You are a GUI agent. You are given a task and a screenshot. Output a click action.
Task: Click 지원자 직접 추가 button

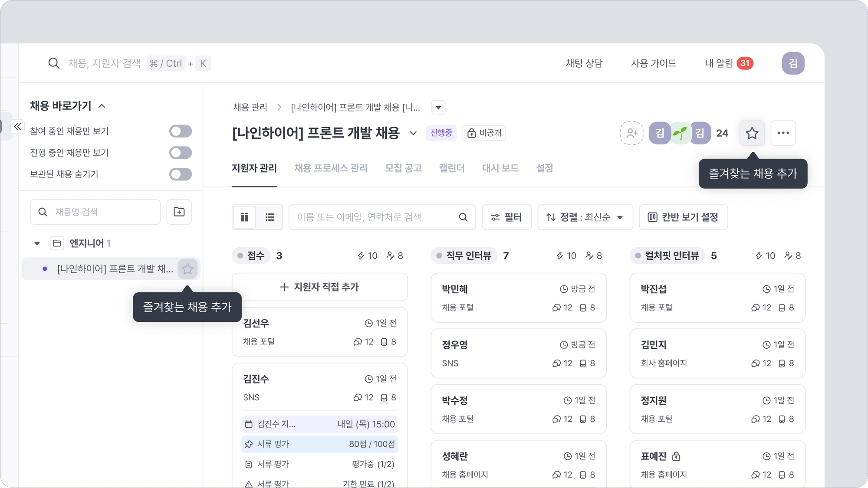[x=320, y=287]
